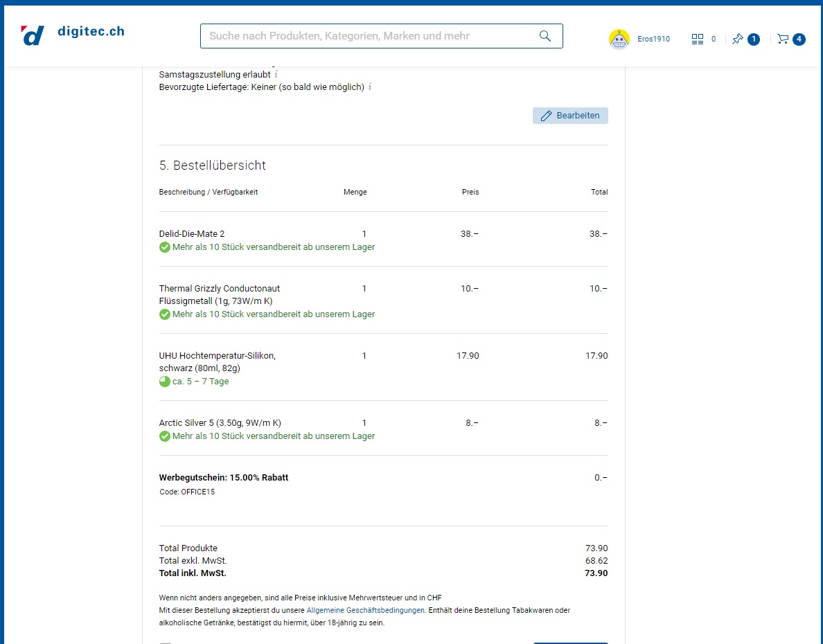This screenshot has height=644, width=823.
Task: Select UHU Hochtemperatur-Silikon product name
Action: coord(218,361)
